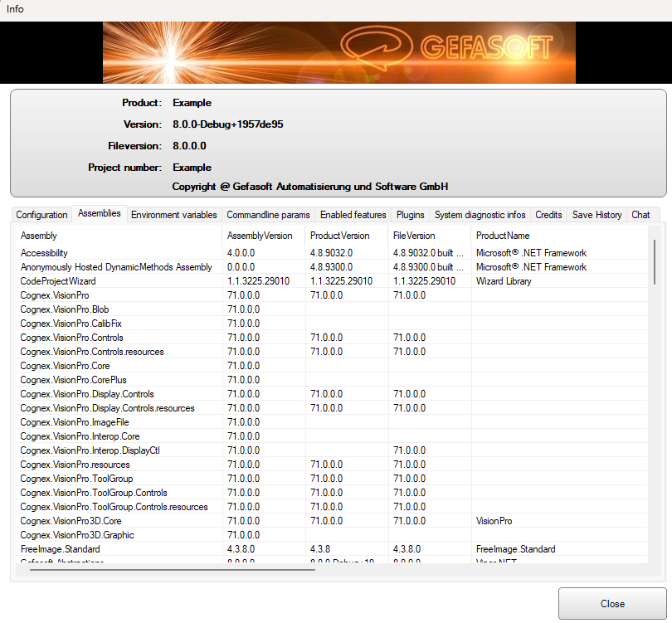Select the Cognex.VisionPro.Blob row

point(332,309)
